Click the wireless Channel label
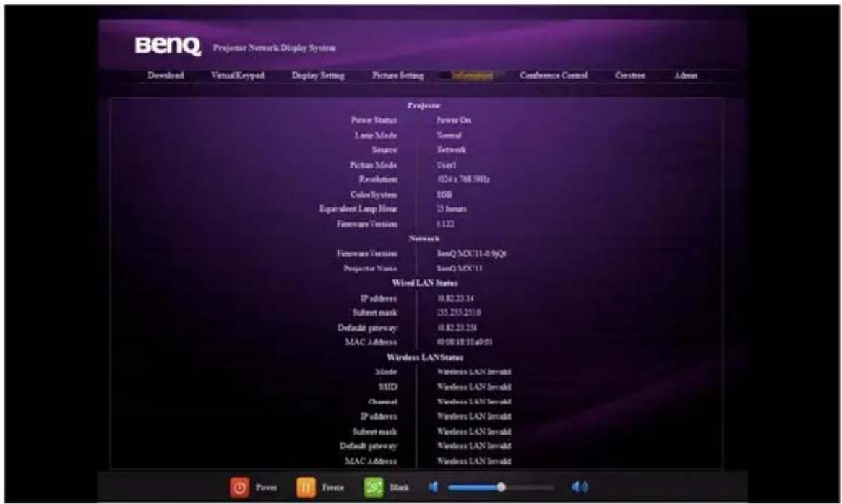Image resolution: width=842 pixels, height=504 pixels. pos(382,401)
